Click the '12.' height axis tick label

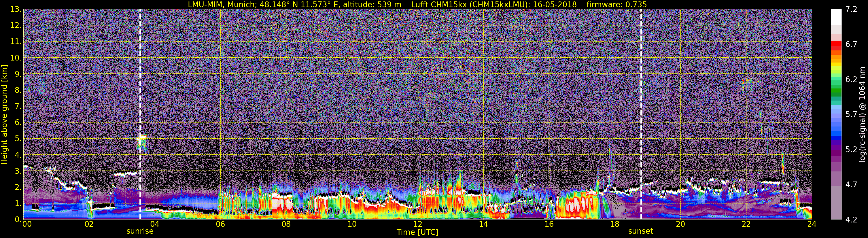pyautogui.click(x=16, y=25)
